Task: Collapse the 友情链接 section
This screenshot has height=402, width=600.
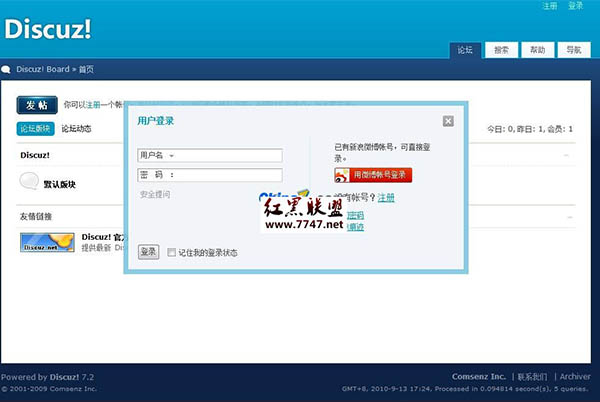Action: pyautogui.click(x=570, y=217)
